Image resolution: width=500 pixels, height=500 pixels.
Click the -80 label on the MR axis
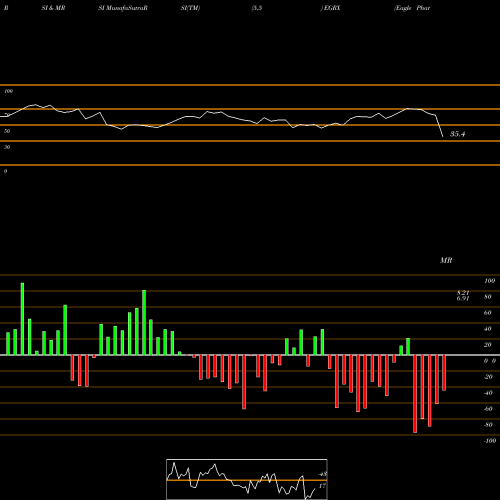[x=488, y=425]
